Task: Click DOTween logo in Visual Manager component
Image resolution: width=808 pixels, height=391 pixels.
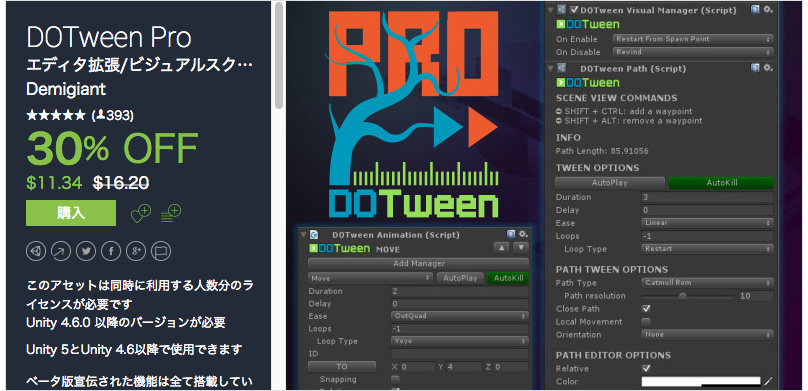Action: (x=587, y=24)
